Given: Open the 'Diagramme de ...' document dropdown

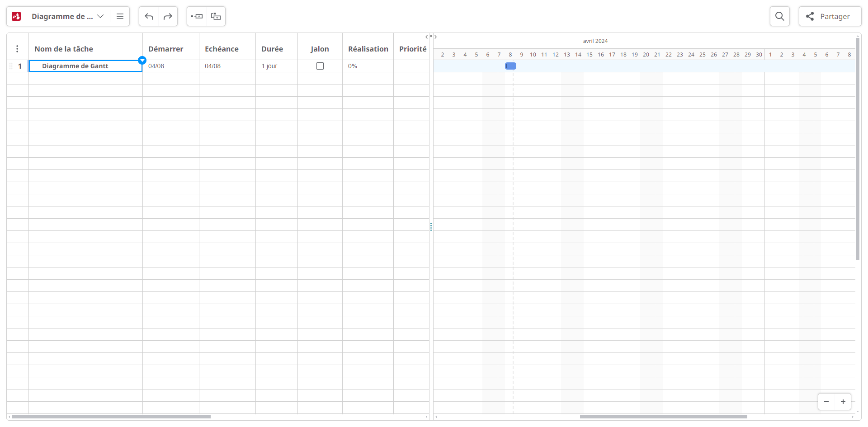Looking at the screenshot, I should (67, 16).
